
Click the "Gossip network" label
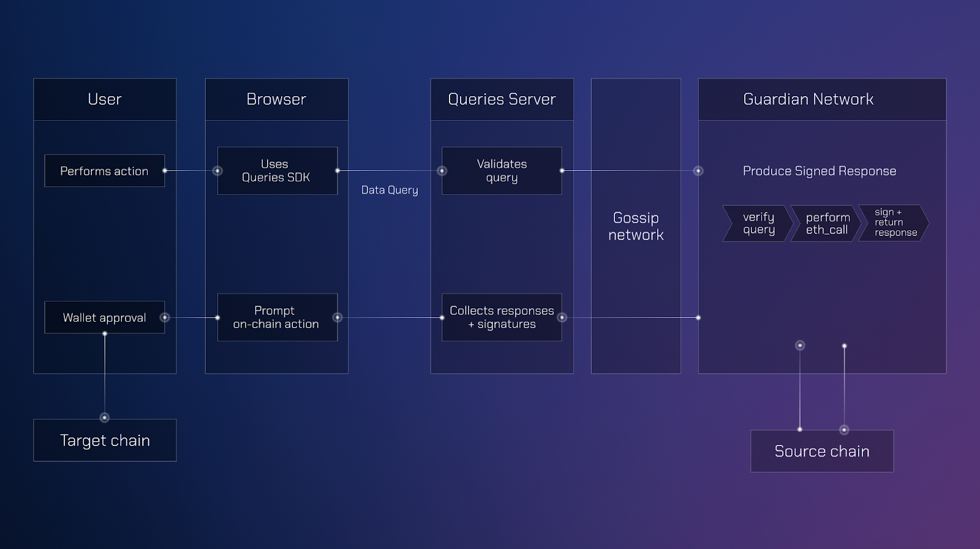point(636,227)
